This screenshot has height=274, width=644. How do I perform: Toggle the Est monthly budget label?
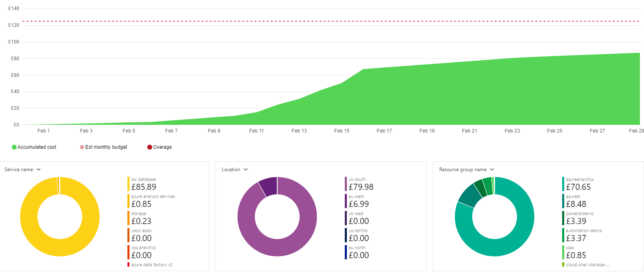[x=106, y=147]
